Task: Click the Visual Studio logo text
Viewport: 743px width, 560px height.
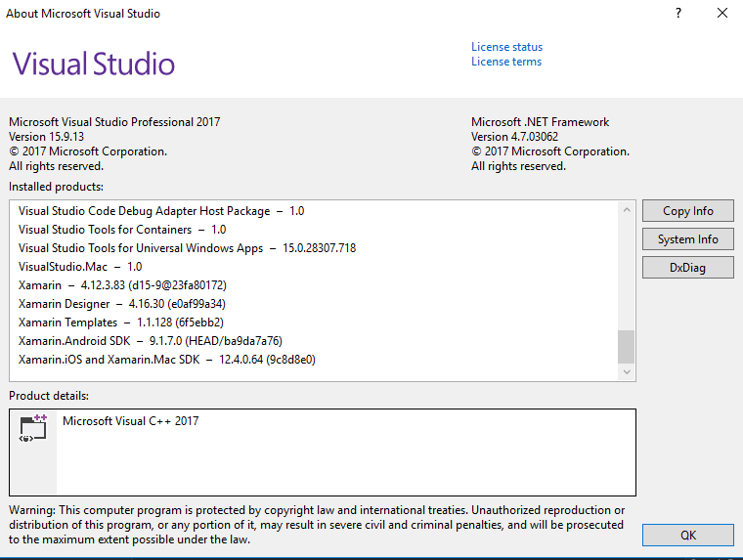Action: pyautogui.click(x=94, y=64)
